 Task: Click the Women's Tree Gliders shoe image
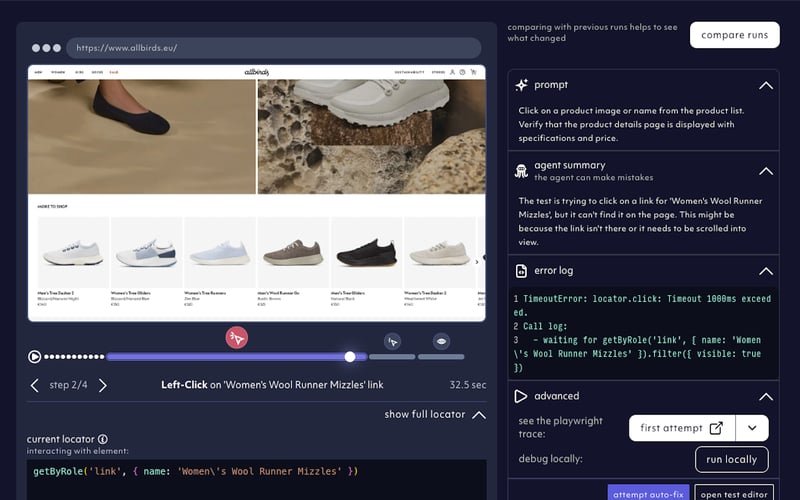pyautogui.click(x=146, y=253)
